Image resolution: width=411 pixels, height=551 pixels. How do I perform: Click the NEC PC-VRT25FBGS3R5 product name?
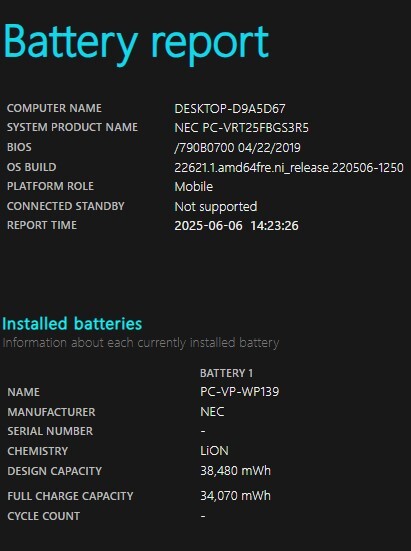click(x=241, y=128)
